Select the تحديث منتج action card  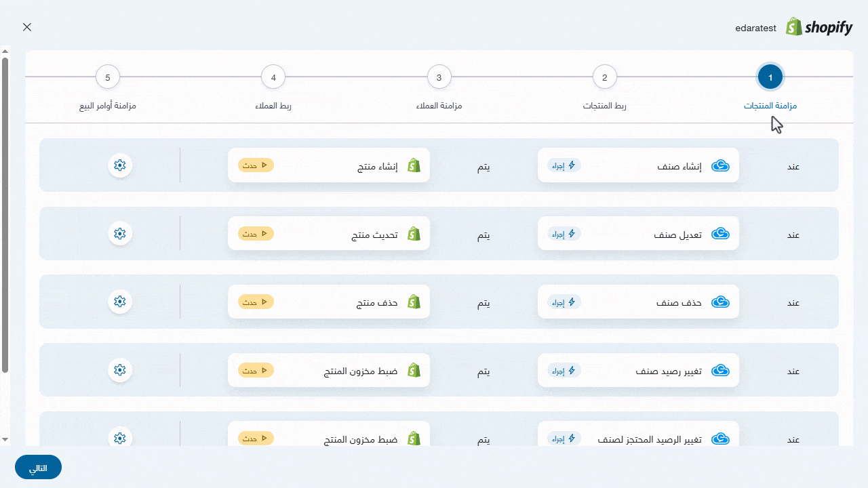(x=329, y=234)
